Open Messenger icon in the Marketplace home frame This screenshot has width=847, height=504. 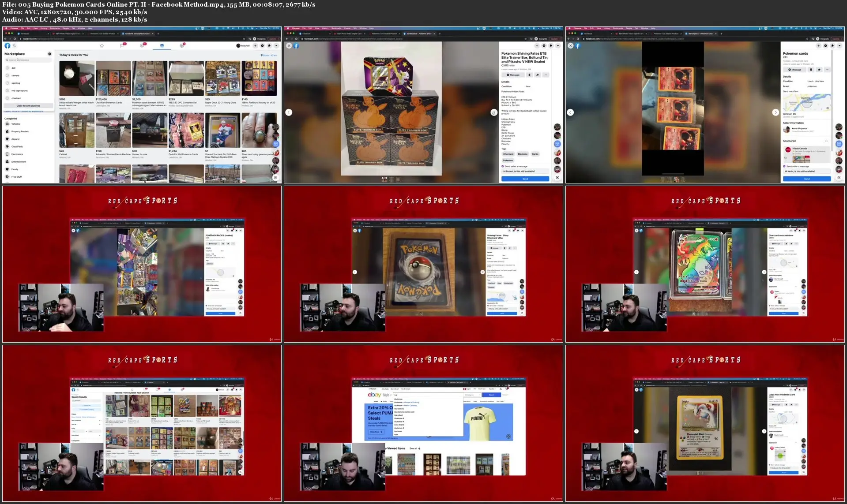coord(262,46)
